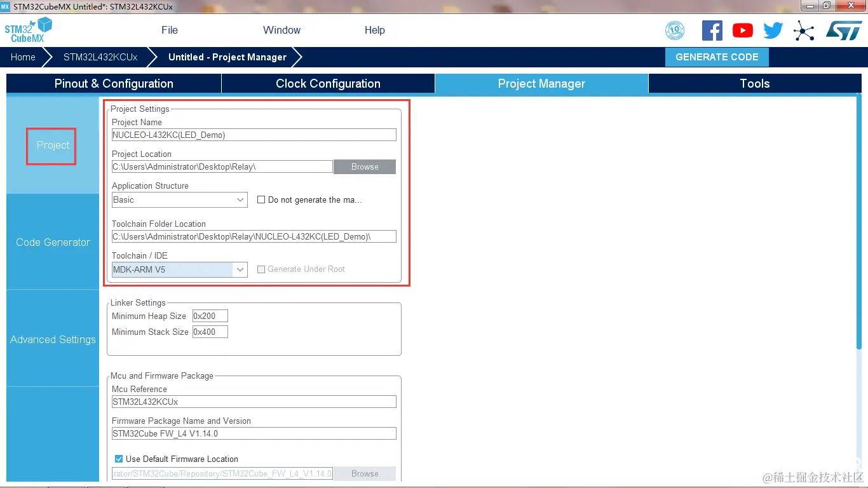Click the Mcu Reference field

pos(254,402)
